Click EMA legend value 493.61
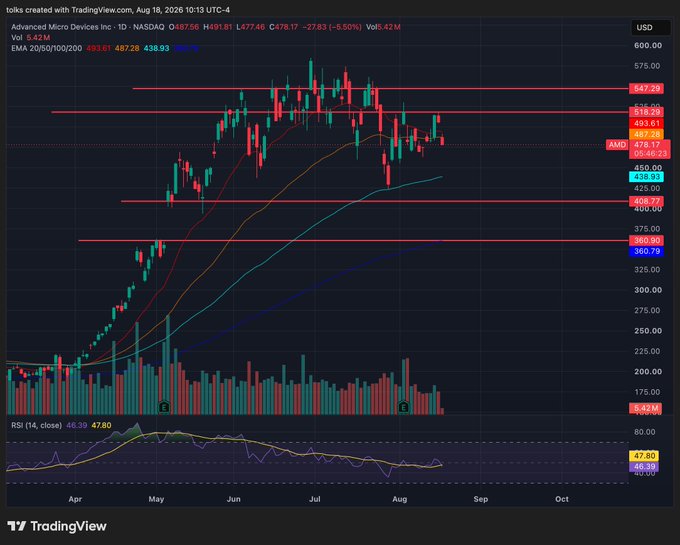Screen dimensions: 680x545 click(x=98, y=48)
